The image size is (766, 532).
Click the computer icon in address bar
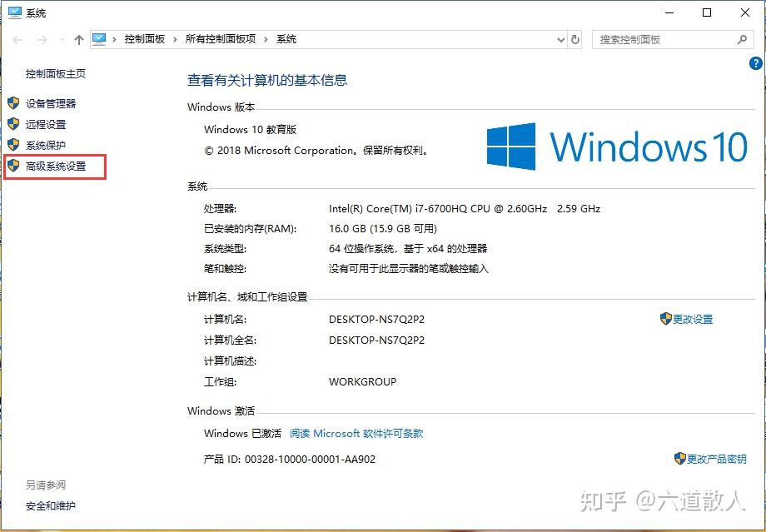tap(99, 39)
